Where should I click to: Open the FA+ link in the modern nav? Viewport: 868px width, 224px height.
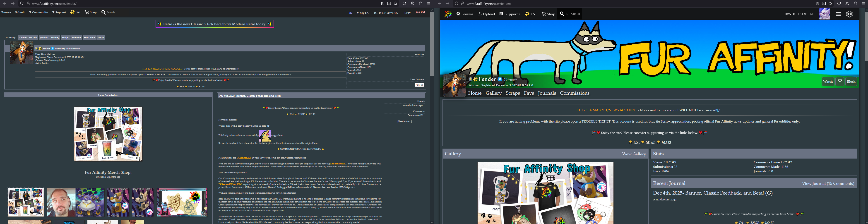[x=531, y=14]
